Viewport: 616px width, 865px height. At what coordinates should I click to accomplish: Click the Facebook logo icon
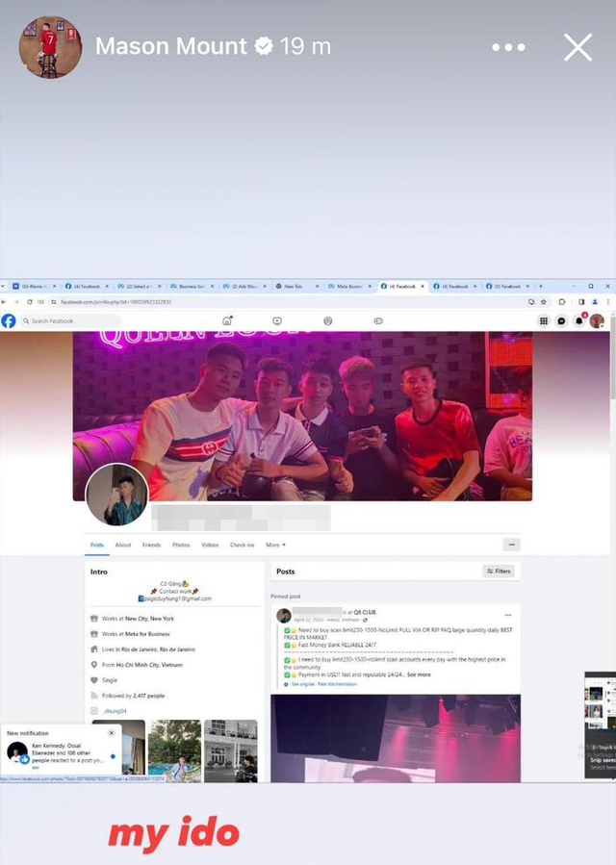coord(9,320)
